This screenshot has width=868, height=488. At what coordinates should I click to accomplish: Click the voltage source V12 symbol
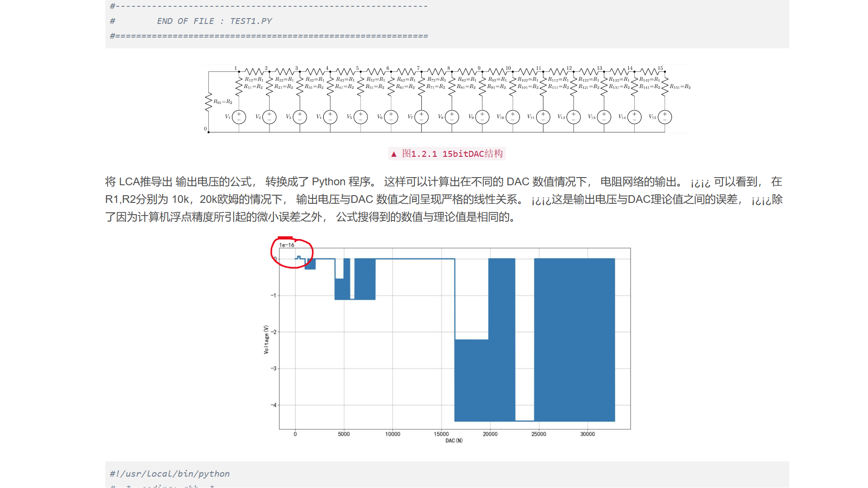coord(573,117)
